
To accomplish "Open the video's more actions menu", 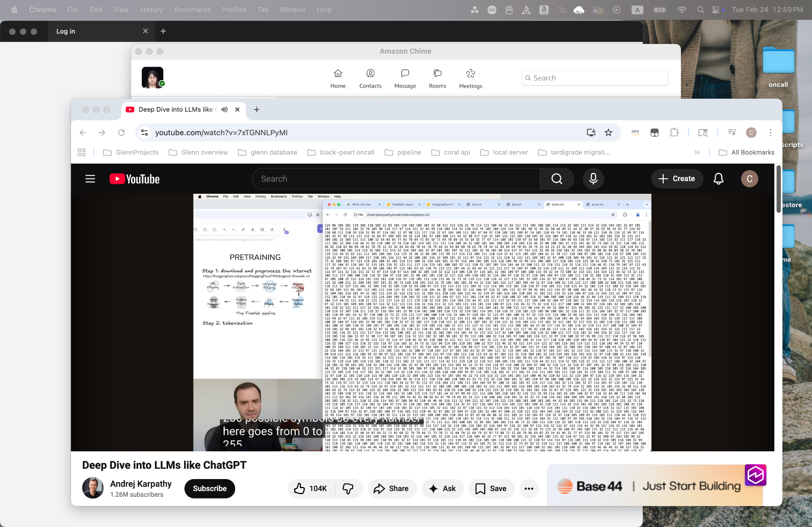I will click(528, 489).
